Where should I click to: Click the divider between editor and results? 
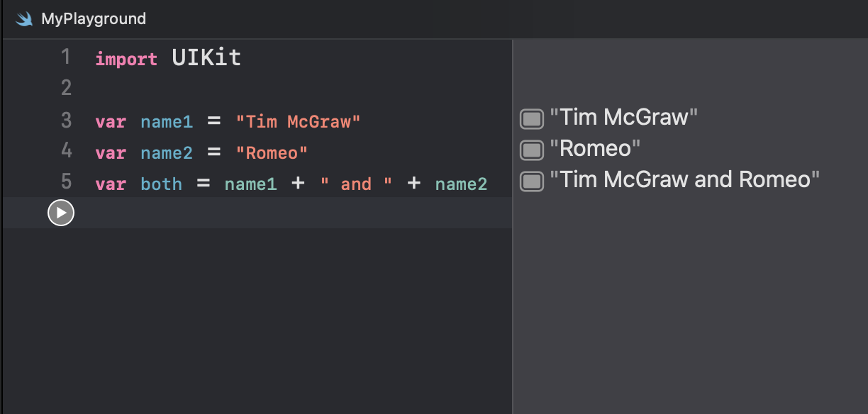click(x=512, y=227)
